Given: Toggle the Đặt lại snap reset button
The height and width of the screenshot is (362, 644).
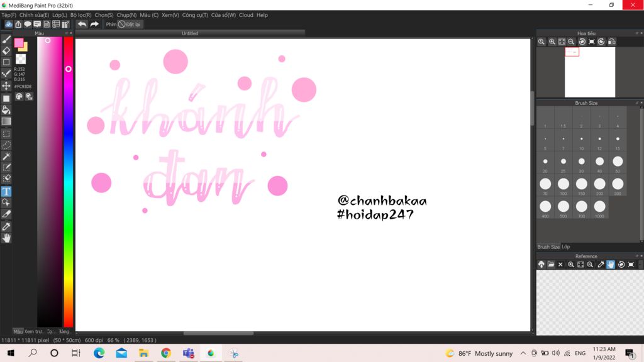Looking at the screenshot, I should click(130, 25).
